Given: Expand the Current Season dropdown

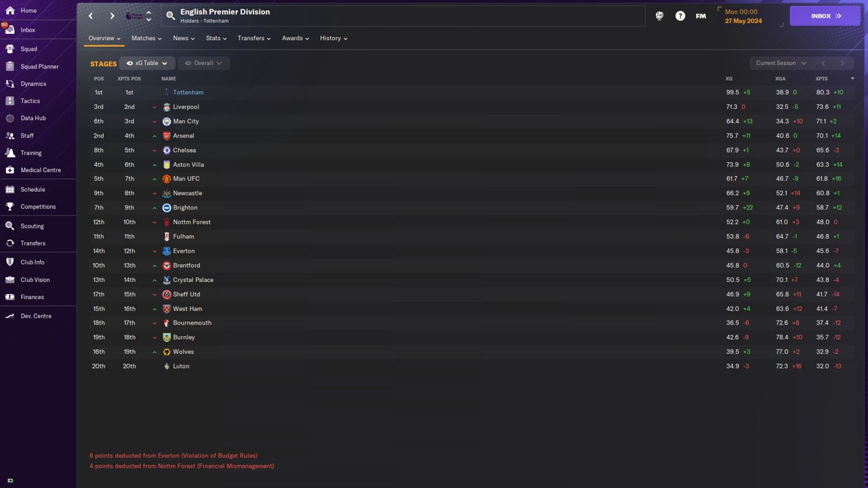Looking at the screenshot, I should [x=781, y=63].
